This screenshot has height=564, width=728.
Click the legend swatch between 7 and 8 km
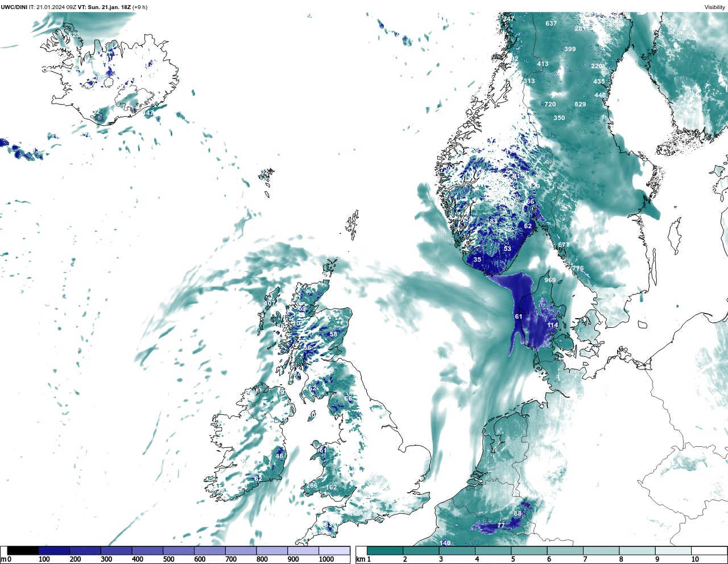coord(601,550)
